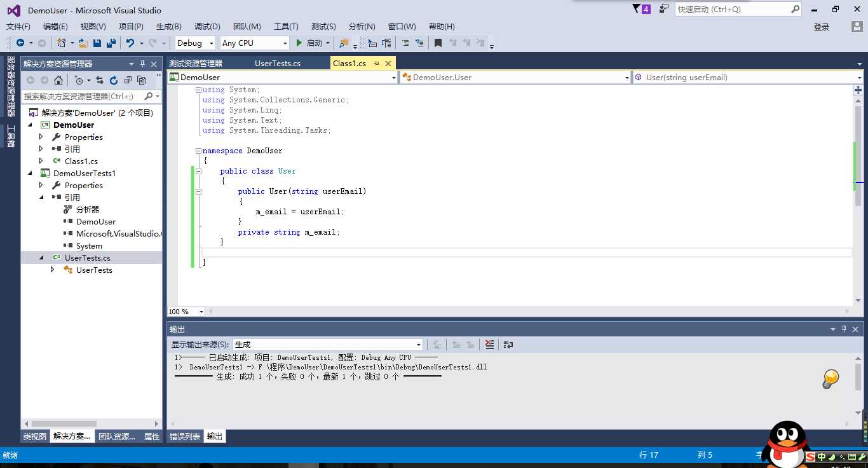Open the 生成(B) menu
The image size is (868, 468).
pyautogui.click(x=169, y=26)
